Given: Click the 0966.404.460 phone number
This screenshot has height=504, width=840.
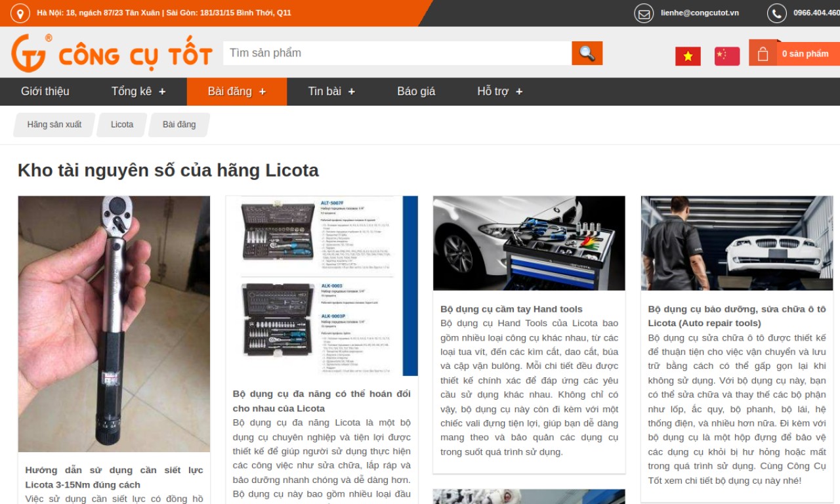Looking at the screenshot, I should coord(816,13).
